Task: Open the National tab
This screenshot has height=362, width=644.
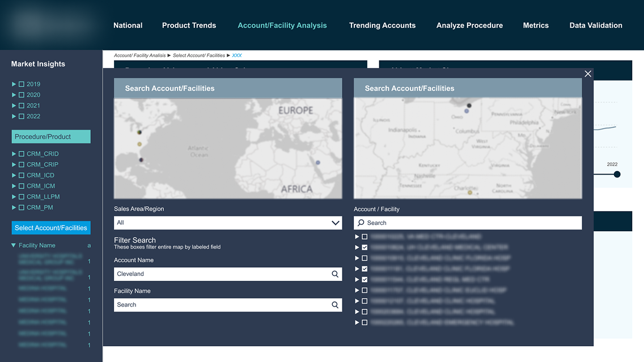Action: (128, 25)
